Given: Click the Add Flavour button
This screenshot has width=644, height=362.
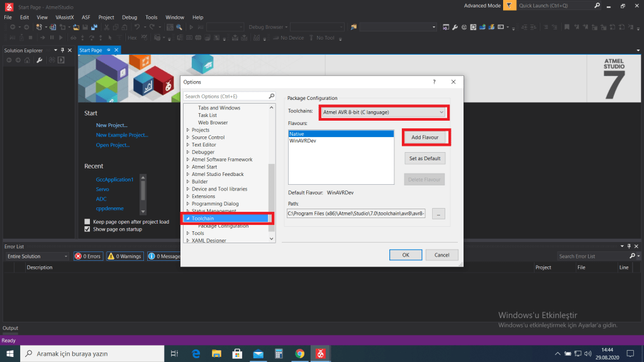Looking at the screenshot, I should pos(425,138).
